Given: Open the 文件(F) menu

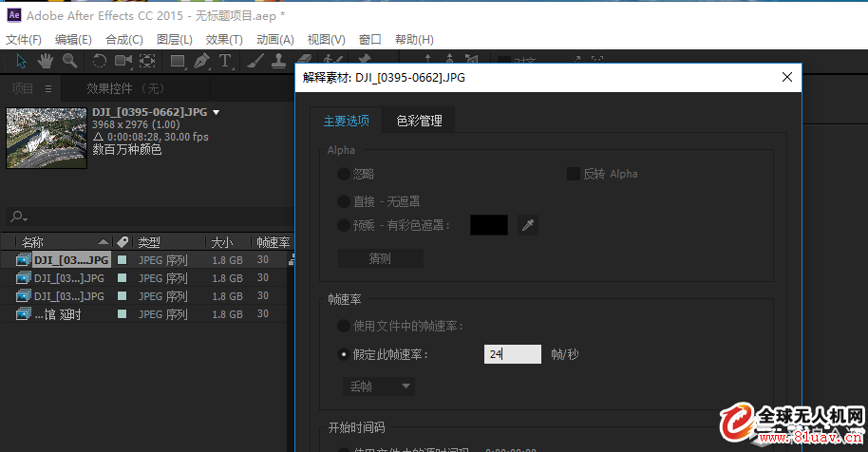Looking at the screenshot, I should 23,39.
